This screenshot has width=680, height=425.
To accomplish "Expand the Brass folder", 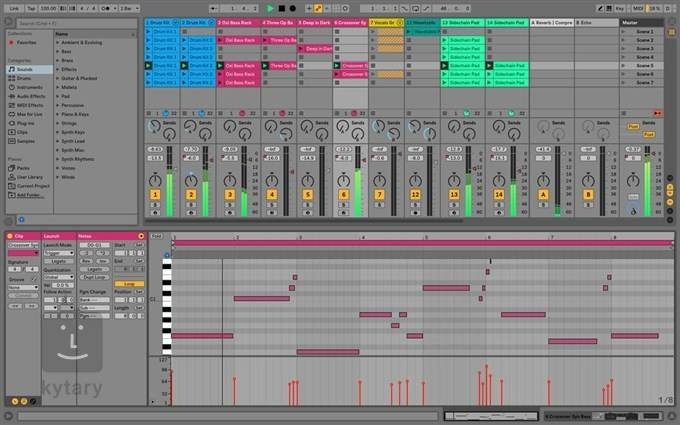I will (x=57, y=60).
